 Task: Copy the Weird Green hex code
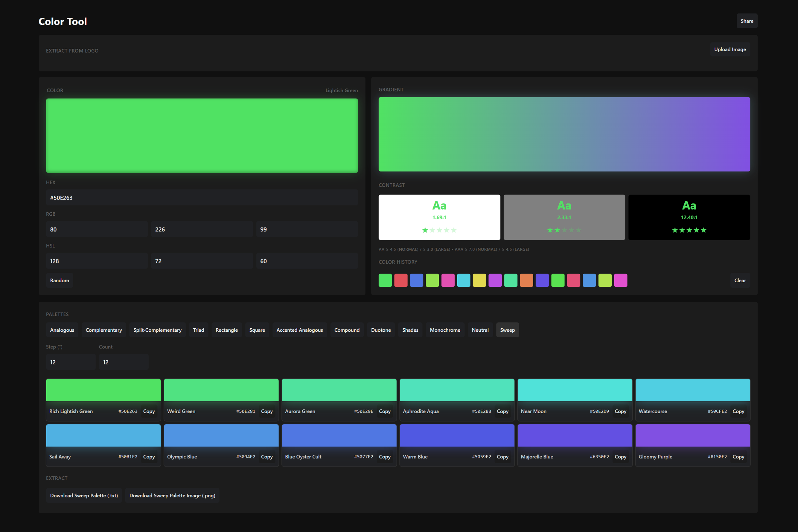267,411
